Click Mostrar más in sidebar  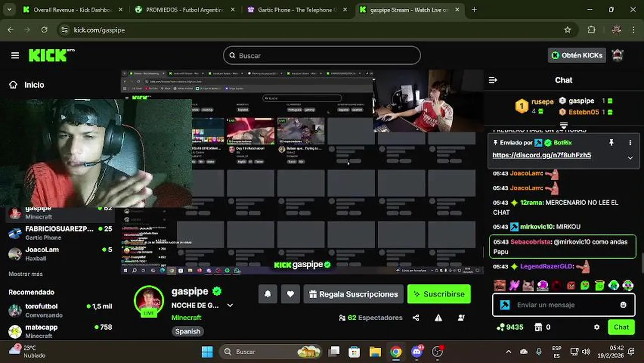coord(26,274)
